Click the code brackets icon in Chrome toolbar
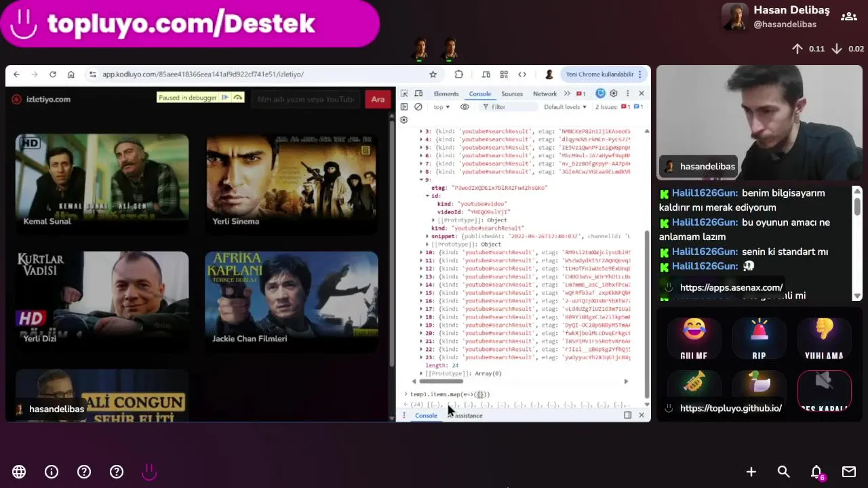Image resolution: width=868 pixels, height=488 pixels. [x=522, y=75]
